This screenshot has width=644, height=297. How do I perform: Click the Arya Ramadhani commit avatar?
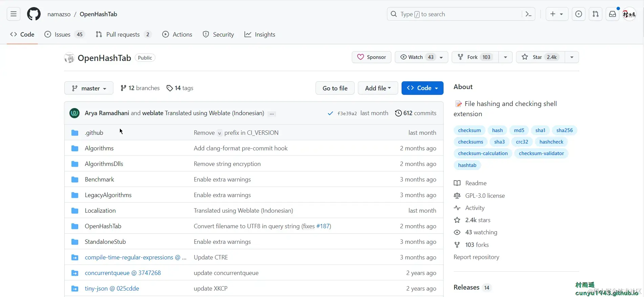(x=74, y=113)
